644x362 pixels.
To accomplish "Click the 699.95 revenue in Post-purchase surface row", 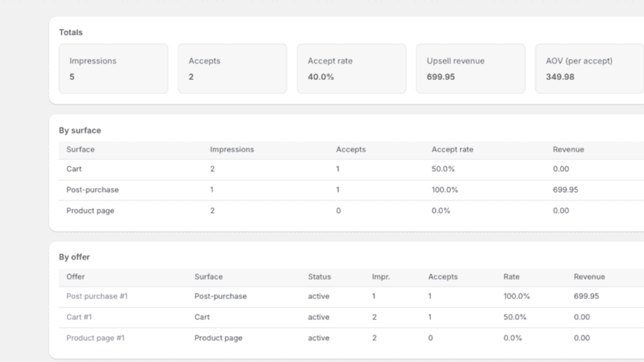I will (x=565, y=190).
